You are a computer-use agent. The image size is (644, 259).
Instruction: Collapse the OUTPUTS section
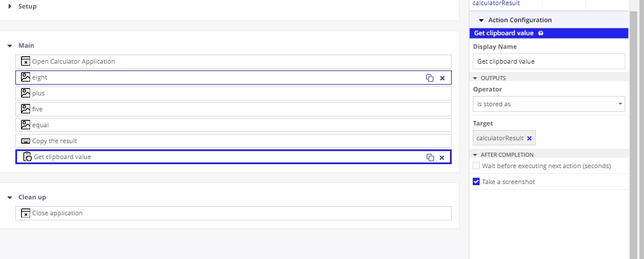tap(475, 78)
